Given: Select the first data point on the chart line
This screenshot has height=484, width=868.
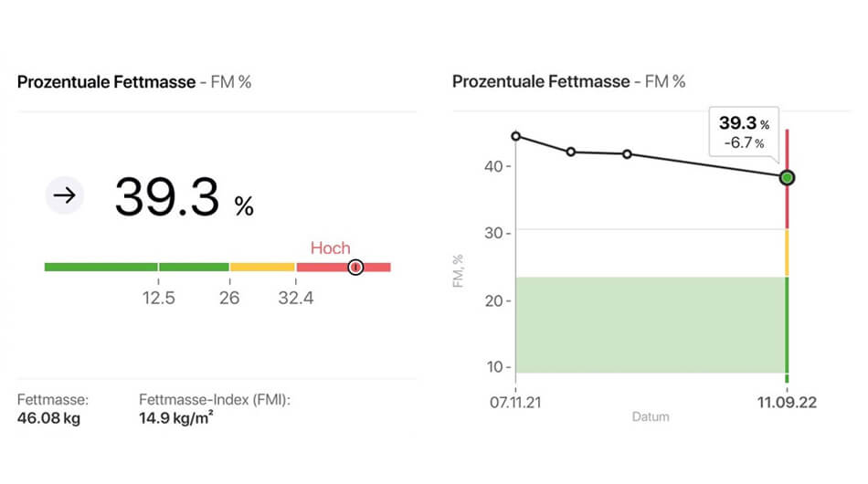Looking at the screenshot, I should (516, 136).
